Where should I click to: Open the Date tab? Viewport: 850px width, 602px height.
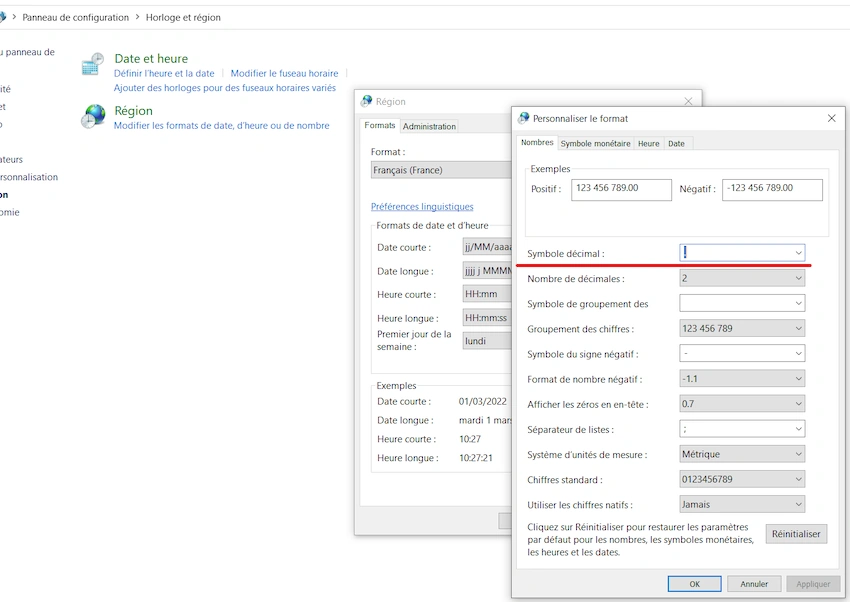[676, 144]
